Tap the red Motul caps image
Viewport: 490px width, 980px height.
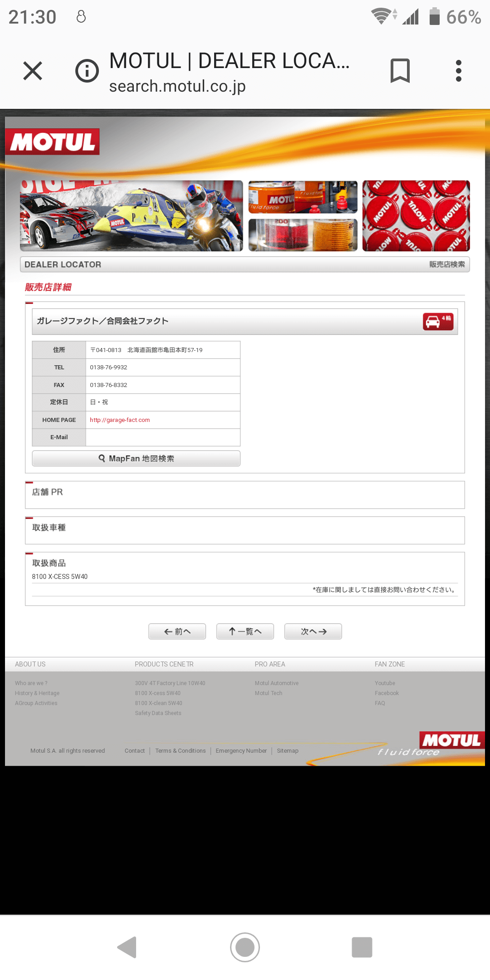click(416, 216)
